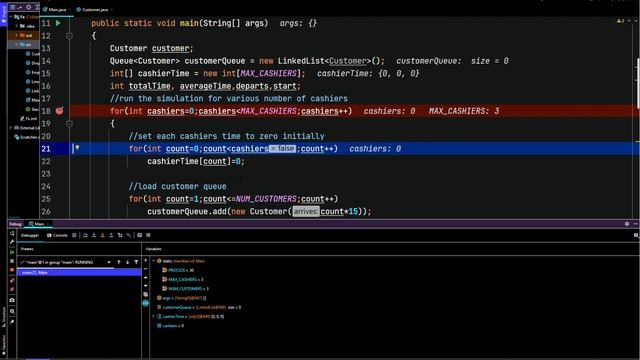Viewport: 640px width, 360px height.
Task: Click intention bulb on line 21
Action: pyautogui.click(x=77, y=148)
